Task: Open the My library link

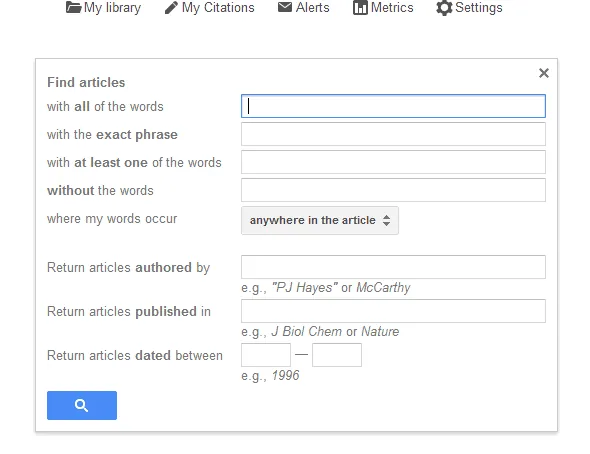Action: pos(112,8)
